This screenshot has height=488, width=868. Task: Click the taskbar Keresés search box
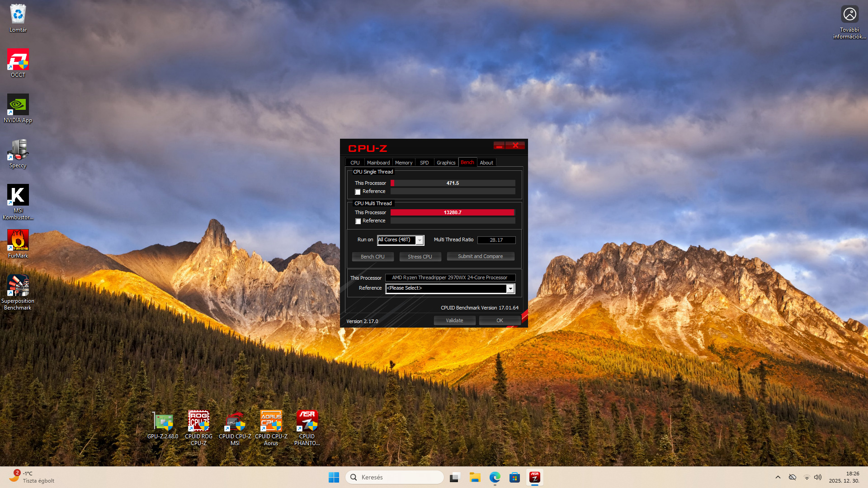(x=395, y=477)
